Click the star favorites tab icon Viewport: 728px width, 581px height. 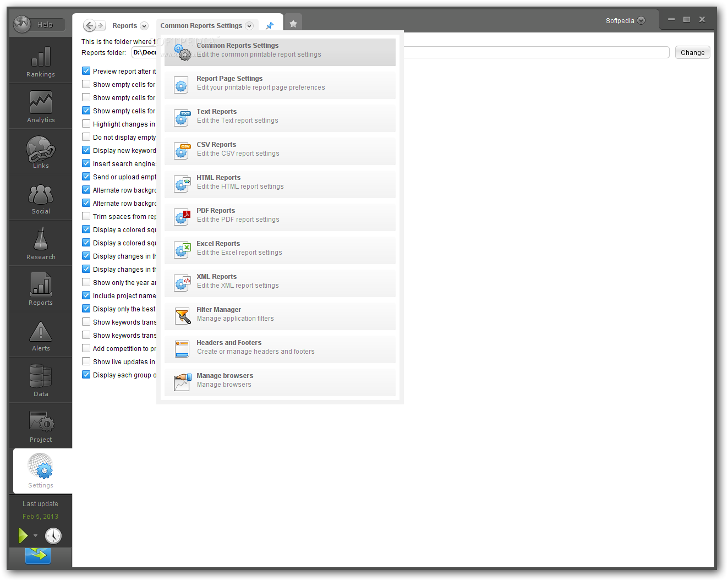pyautogui.click(x=293, y=23)
